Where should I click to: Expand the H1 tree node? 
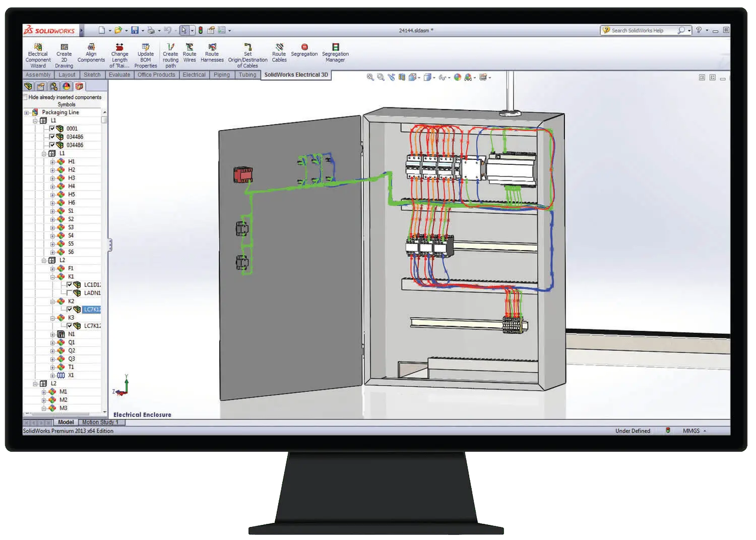pos(52,162)
